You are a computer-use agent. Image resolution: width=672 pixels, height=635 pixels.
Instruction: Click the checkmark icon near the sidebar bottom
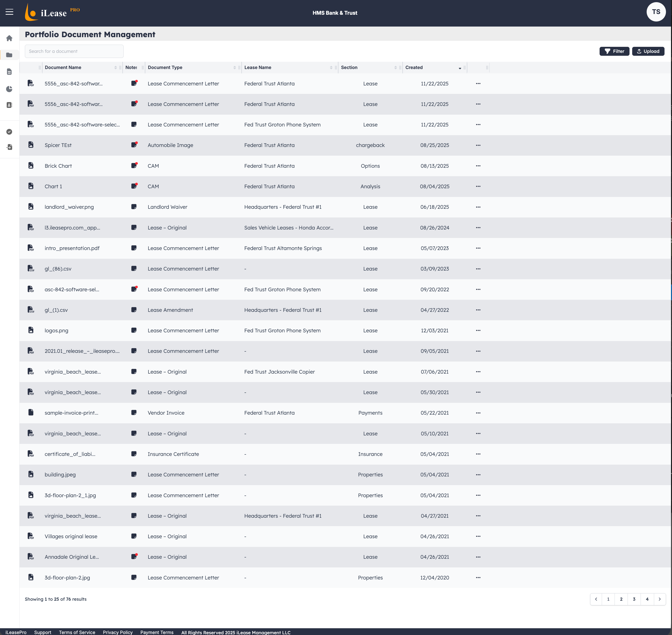tap(9, 132)
